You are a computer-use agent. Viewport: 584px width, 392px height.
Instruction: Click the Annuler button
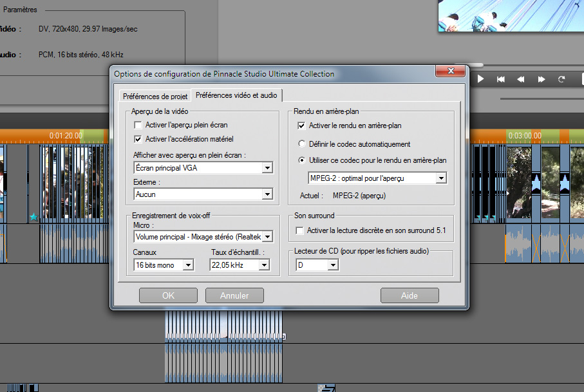click(234, 295)
